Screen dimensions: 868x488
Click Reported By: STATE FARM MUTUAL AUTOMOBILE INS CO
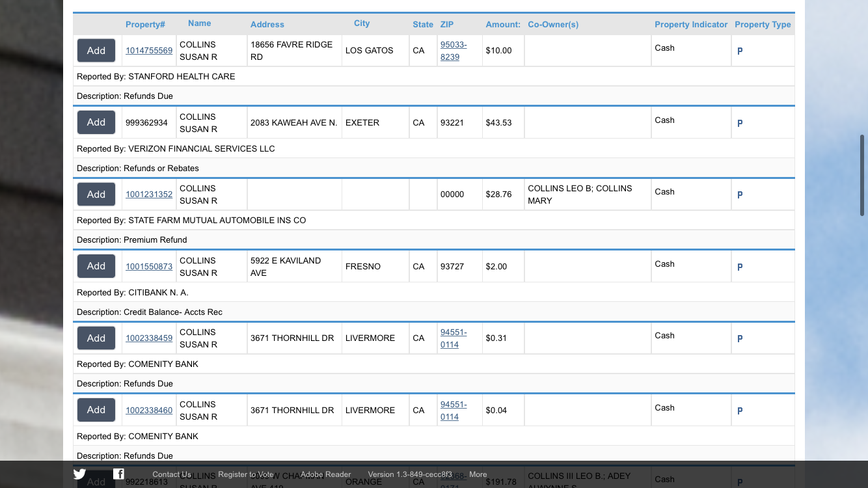point(191,221)
